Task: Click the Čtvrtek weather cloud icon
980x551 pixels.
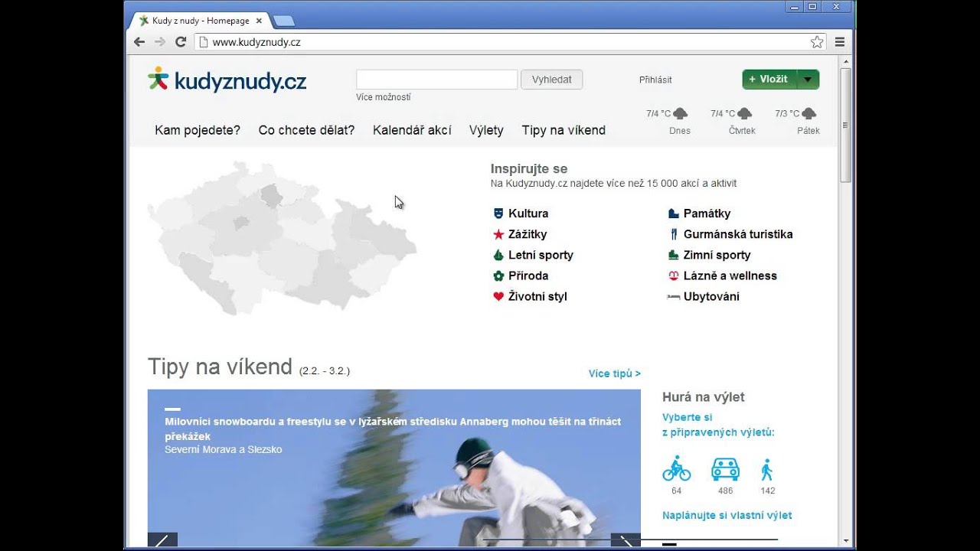Action: (x=744, y=114)
